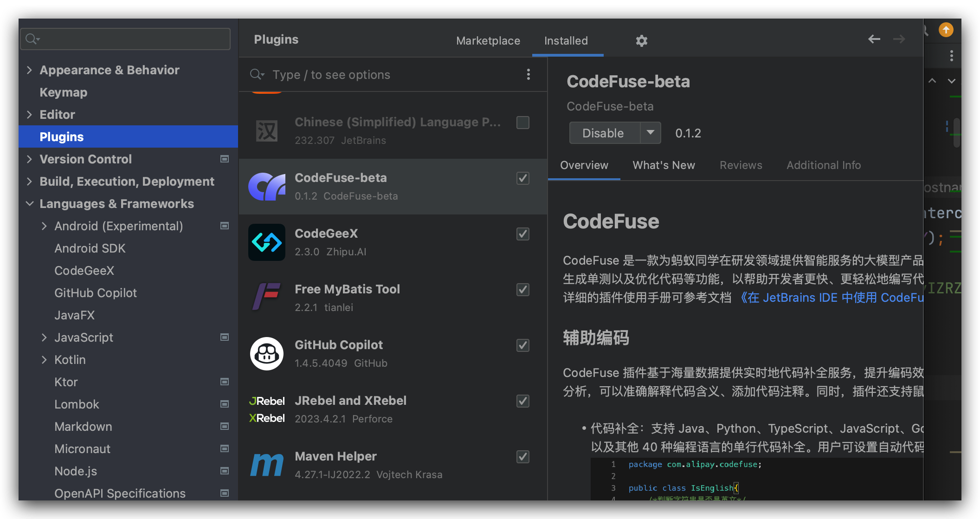The height and width of the screenshot is (519, 980).
Task: Click the plugin search input field
Action: [371, 74]
